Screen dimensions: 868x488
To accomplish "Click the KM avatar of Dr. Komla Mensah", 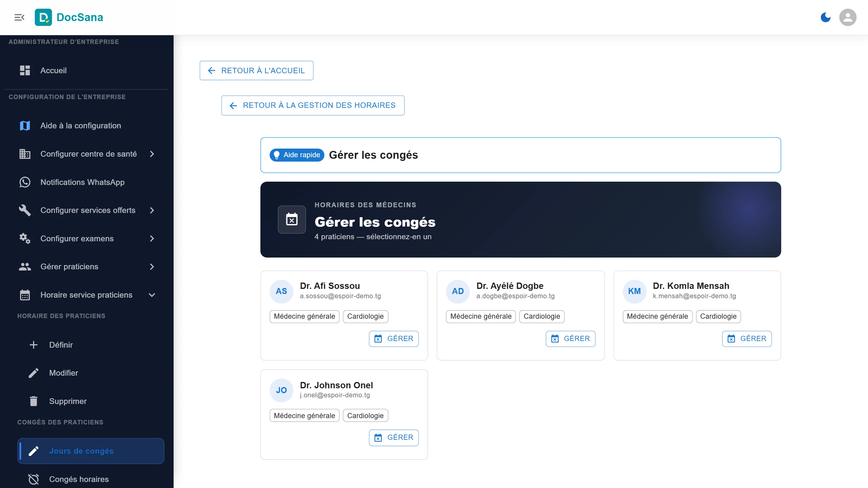I will (634, 291).
